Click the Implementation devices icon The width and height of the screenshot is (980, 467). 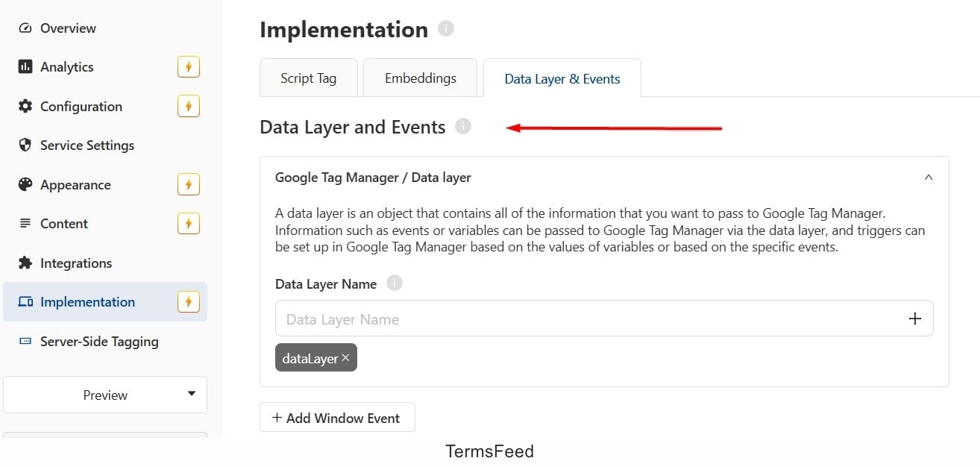25,302
